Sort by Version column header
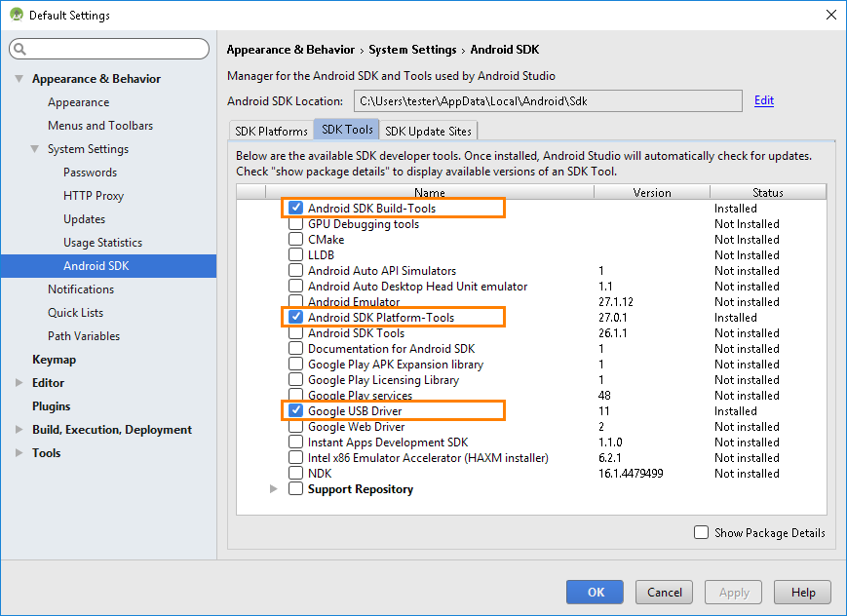This screenshot has height=616, width=847. tap(652, 192)
